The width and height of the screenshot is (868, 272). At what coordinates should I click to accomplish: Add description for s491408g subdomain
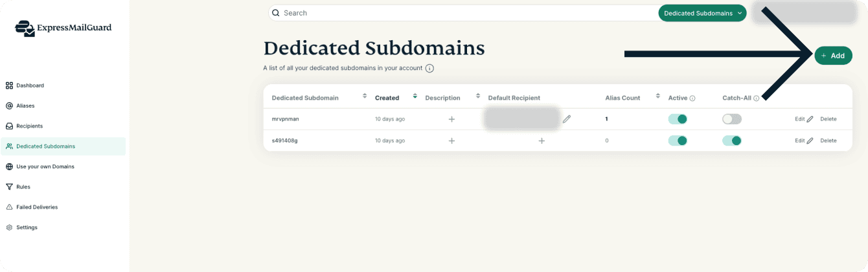click(x=451, y=141)
